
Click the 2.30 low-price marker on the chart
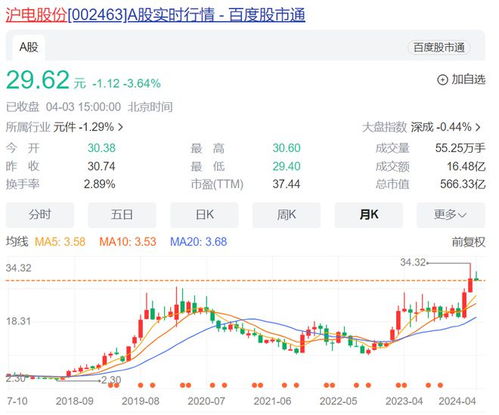[x=111, y=380]
